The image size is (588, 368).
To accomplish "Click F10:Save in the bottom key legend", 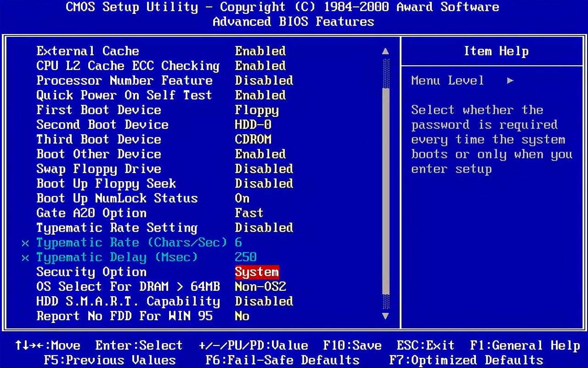I will (x=352, y=345).
